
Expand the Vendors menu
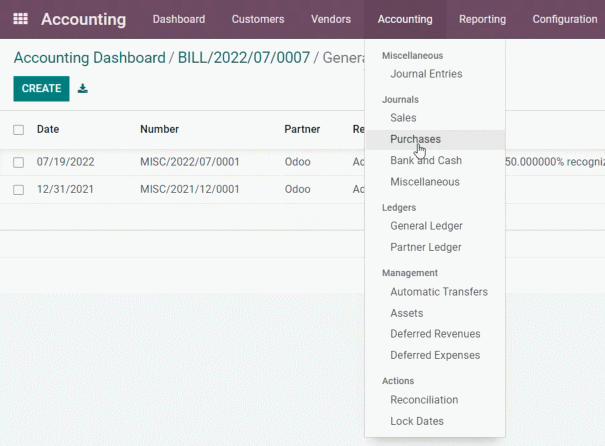331,19
